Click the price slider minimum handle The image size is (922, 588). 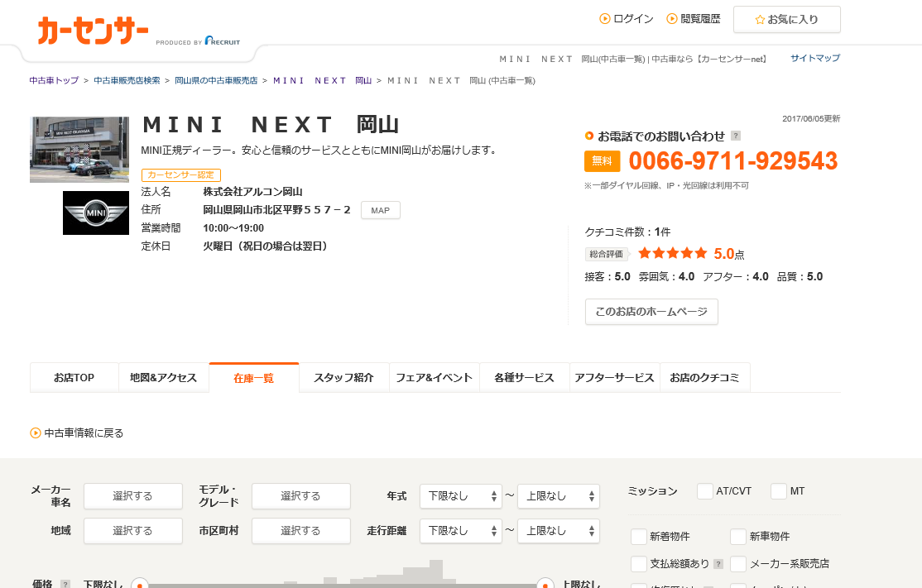tap(139, 585)
